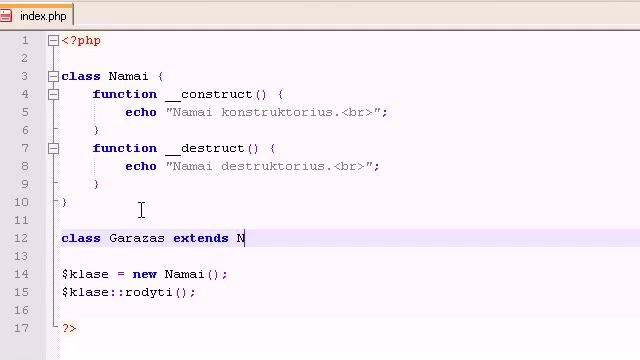Click closing brace on line 10

64,202
